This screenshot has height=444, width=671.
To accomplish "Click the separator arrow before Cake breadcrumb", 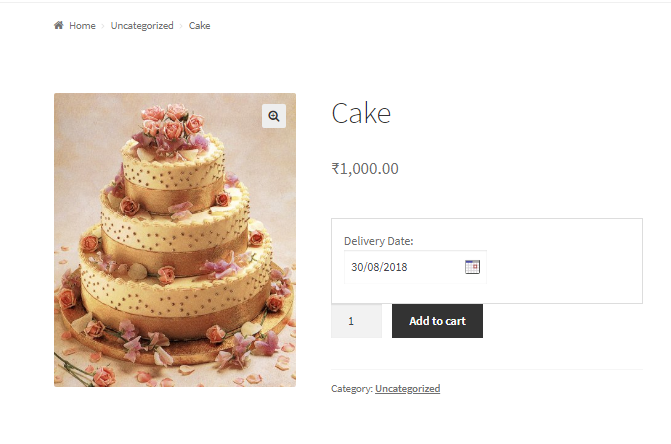I will coord(181,26).
